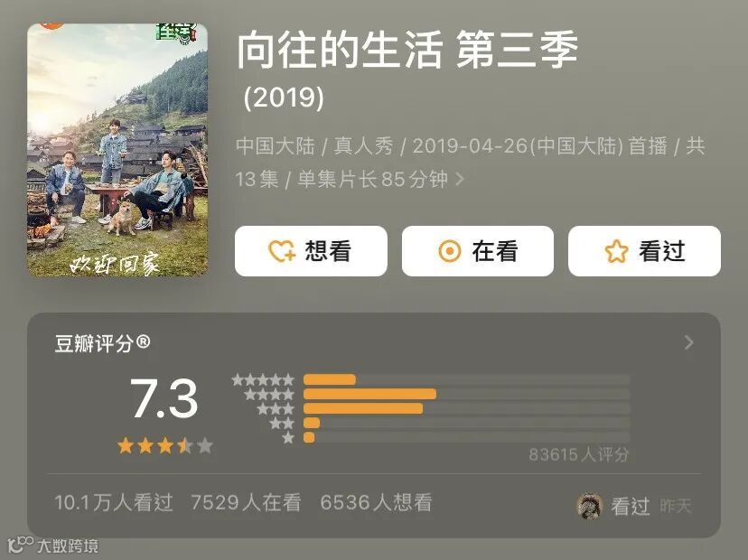This screenshot has height=560, width=748.
Task: Expand details chevron after 单集片长85分钟
Action: tap(460, 180)
